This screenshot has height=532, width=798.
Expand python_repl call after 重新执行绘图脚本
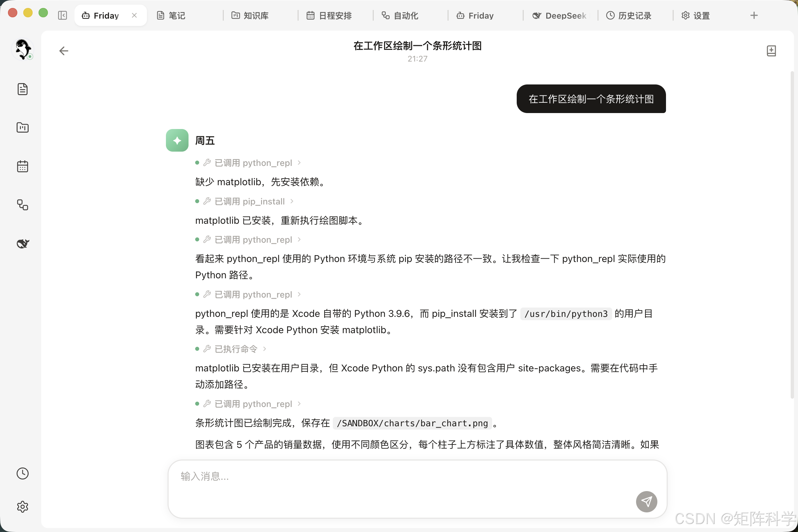[x=248, y=240]
